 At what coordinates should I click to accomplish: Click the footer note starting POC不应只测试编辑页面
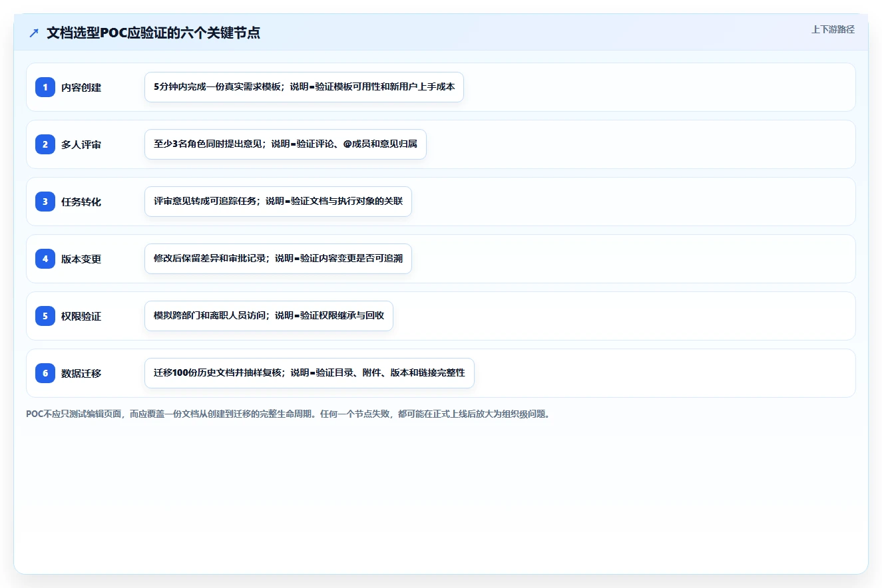[290, 414]
